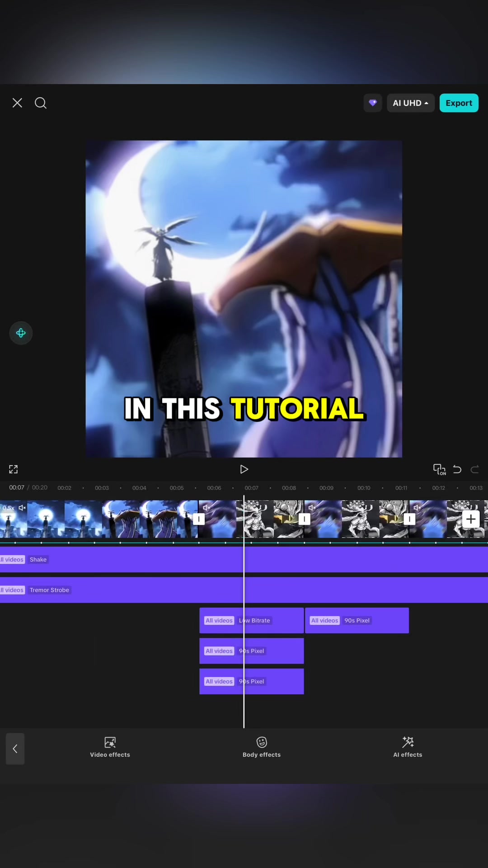Click the 00:08 timeline ruler mark
The height and width of the screenshot is (868, 488).
coord(289,488)
